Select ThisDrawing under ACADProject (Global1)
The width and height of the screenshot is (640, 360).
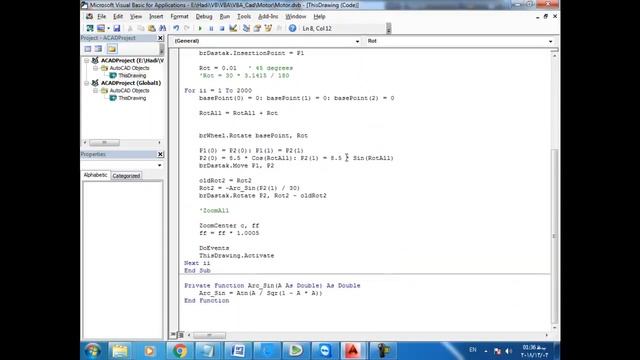[x=132, y=98]
